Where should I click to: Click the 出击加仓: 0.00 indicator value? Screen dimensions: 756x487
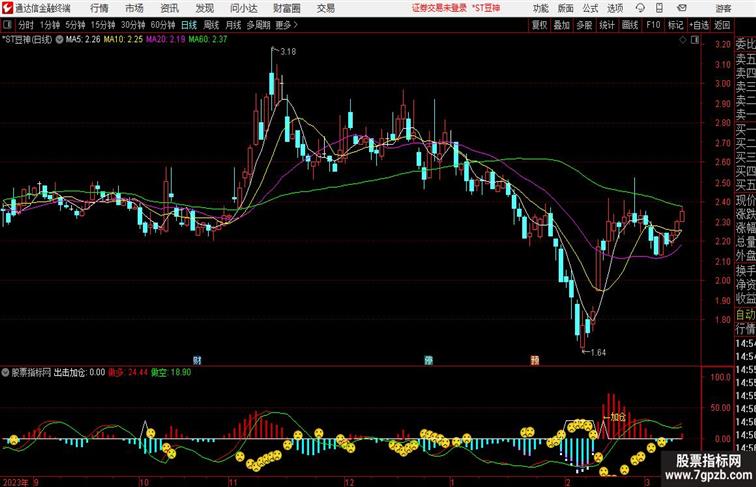[x=79, y=372]
